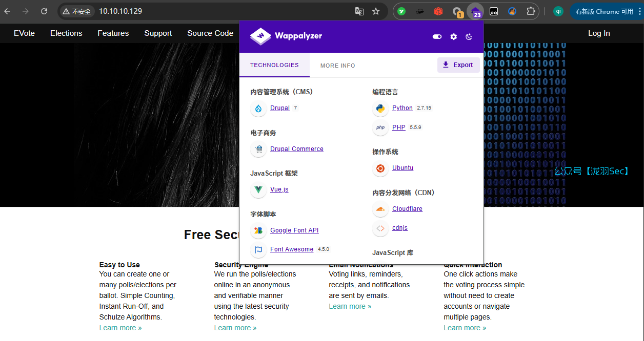The image size is (644, 341).
Task: Bookmark this page with star icon
Action: click(376, 11)
